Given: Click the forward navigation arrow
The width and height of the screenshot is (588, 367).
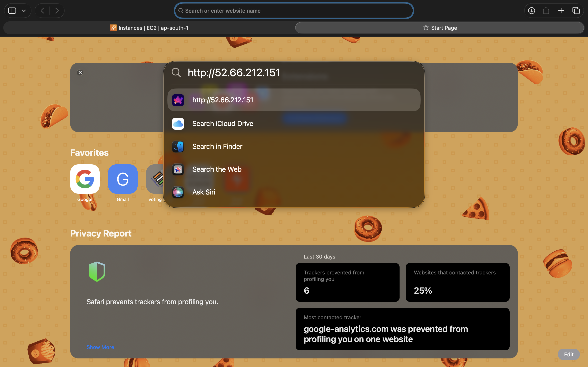Looking at the screenshot, I should (x=57, y=11).
